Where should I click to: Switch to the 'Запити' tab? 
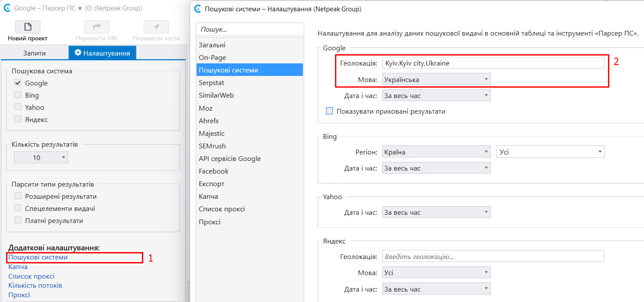[x=34, y=53]
